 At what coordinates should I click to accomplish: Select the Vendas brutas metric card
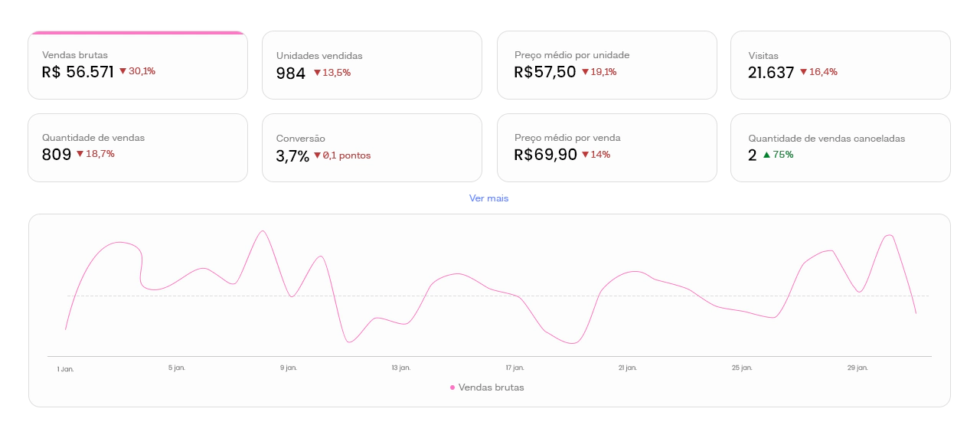tap(138, 66)
